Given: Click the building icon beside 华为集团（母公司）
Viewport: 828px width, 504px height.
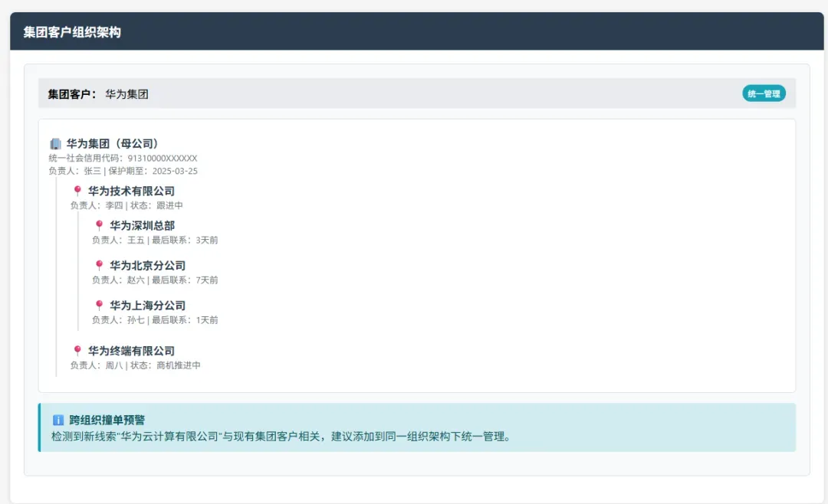Looking at the screenshot, I should pyautogui.click(x=55, y=143).
